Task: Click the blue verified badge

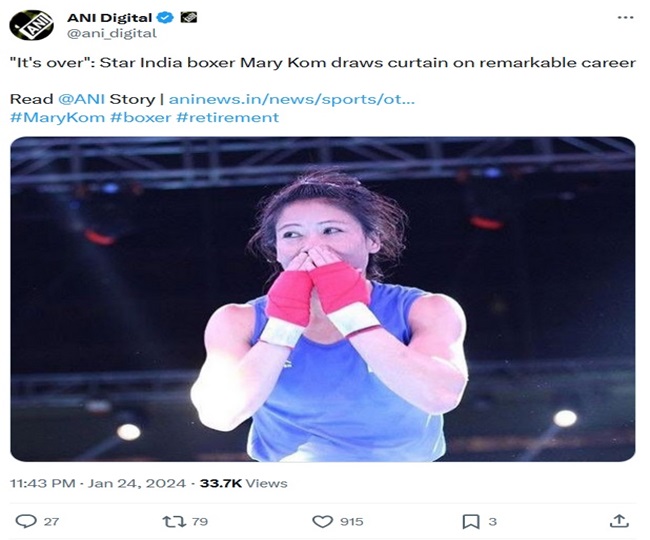Action: [163, 17]
